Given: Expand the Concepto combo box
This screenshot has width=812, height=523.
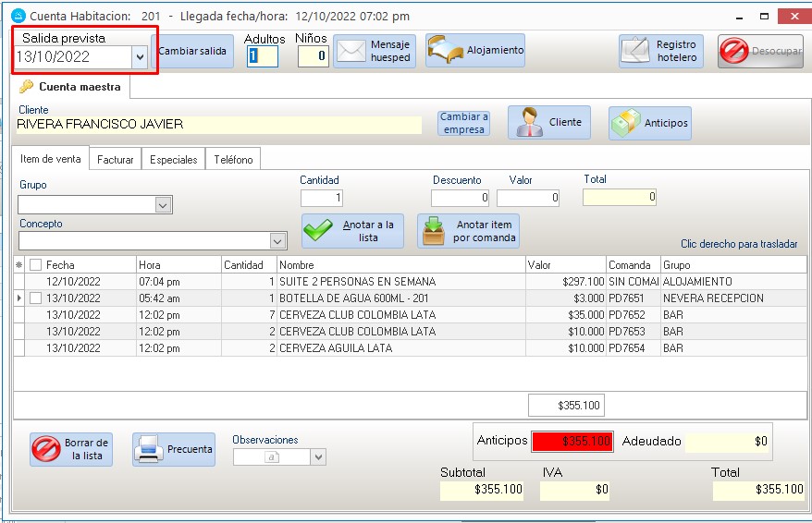Looking at the screenshot, I should [x=277, y=240].
